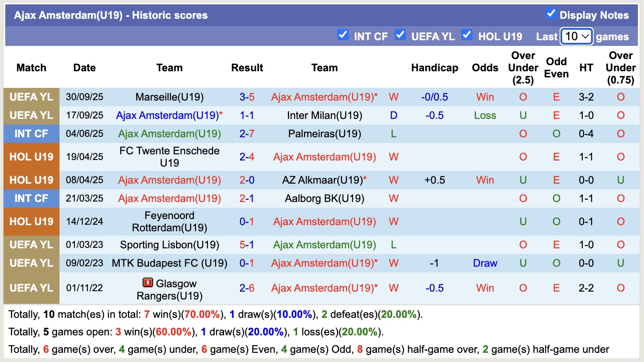
Task: Select the Sporting Lisbon(U19) team name
Action: pos(169,244)
